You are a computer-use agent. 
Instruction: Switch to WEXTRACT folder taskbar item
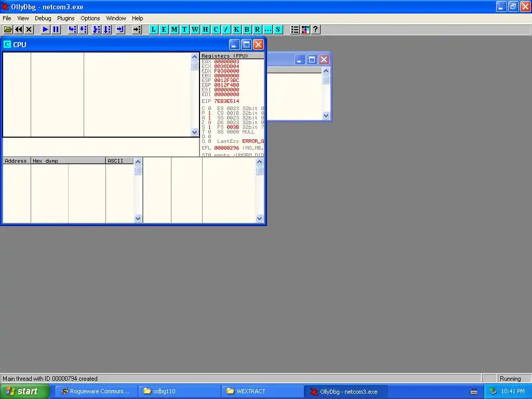point(262,392)
